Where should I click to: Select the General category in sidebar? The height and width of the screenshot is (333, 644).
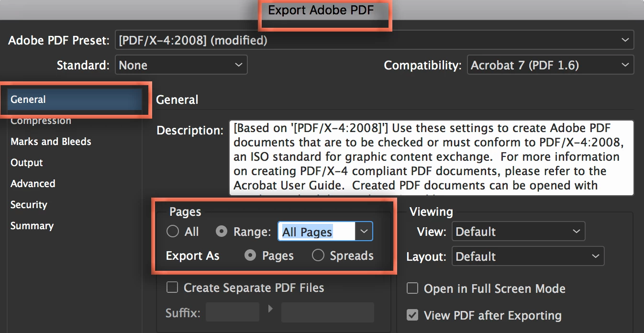74,100
